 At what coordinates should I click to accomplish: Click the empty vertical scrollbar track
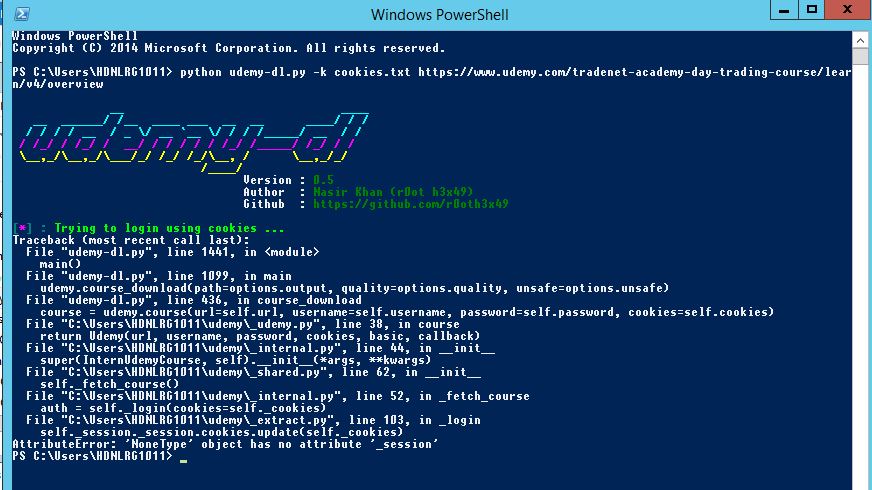[x=860, y=278]
